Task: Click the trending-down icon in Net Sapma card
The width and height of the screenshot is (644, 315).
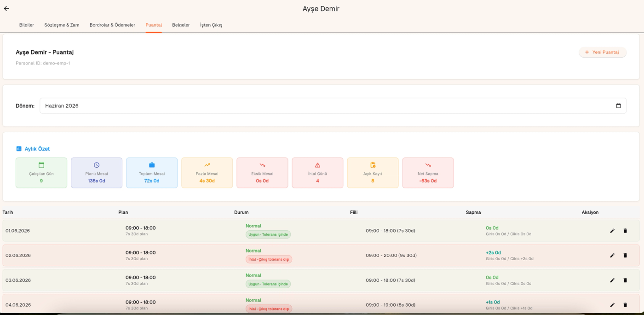Action: click(428, 165)
